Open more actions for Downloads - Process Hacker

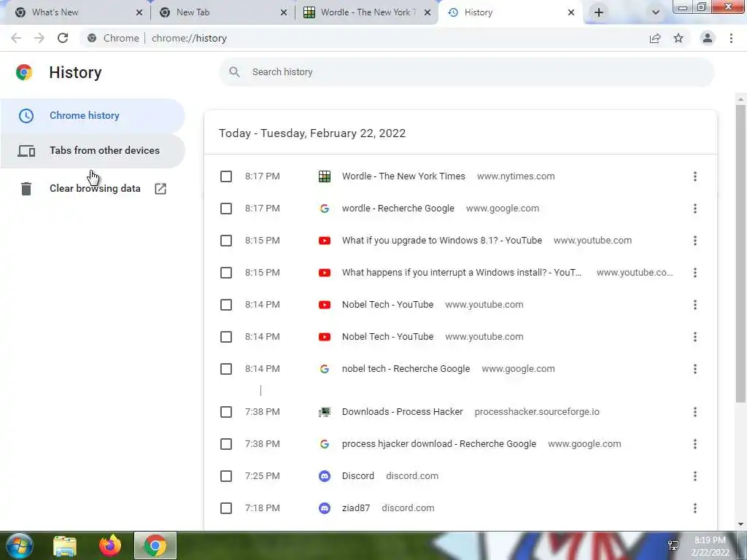click(695, 412)
